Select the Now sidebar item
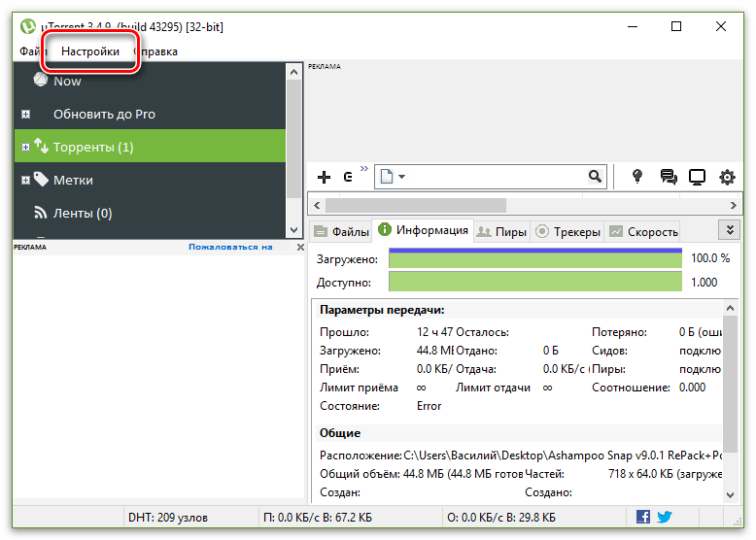 67,82
